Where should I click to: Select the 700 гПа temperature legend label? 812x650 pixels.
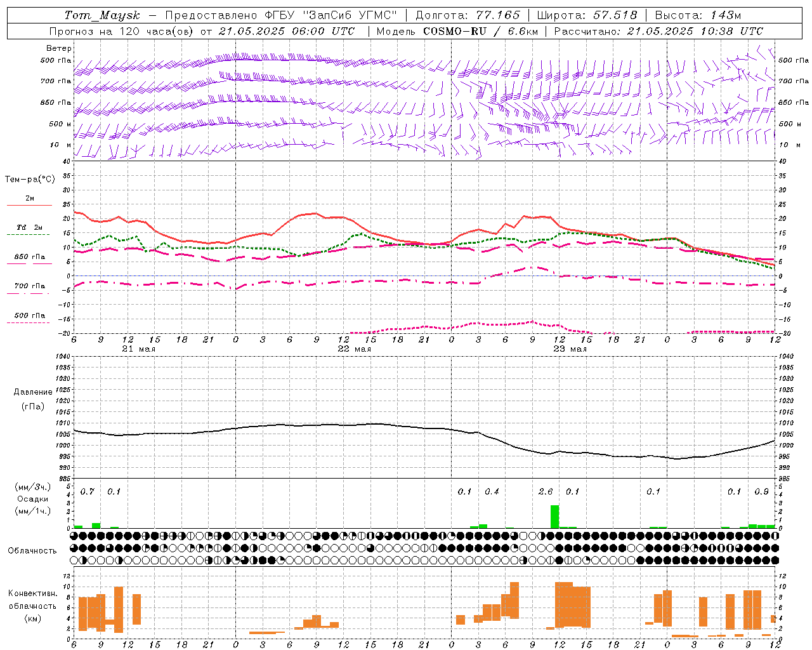pyautogui.click(x=30, y=286)
